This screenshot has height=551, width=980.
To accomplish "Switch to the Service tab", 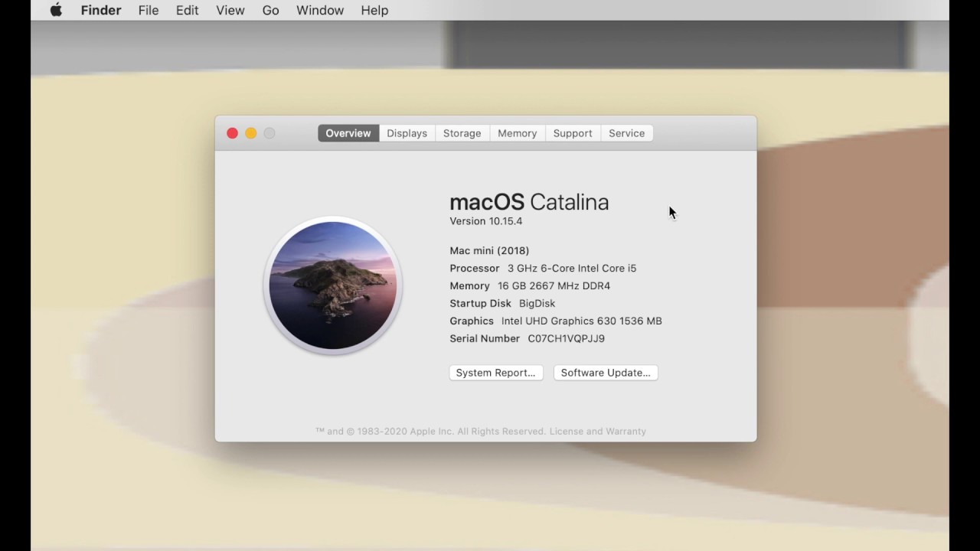I will (x=627, y=133).
